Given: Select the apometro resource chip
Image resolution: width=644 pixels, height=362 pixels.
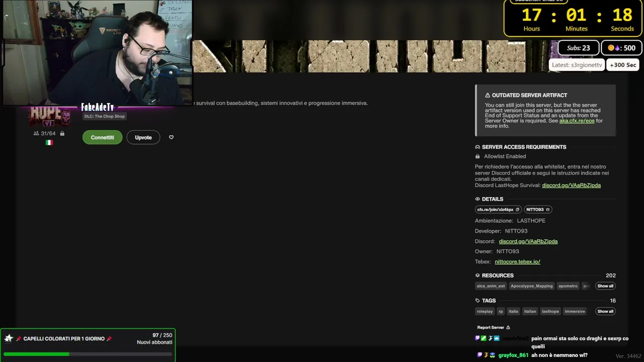Looking at the screenshot, I should pos(568,286).
